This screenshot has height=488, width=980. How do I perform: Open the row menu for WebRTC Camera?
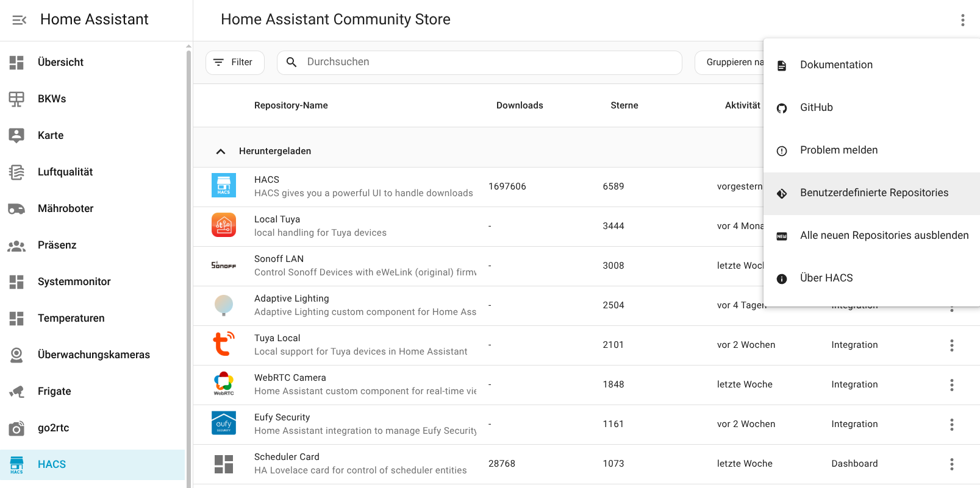click(951, 385)
